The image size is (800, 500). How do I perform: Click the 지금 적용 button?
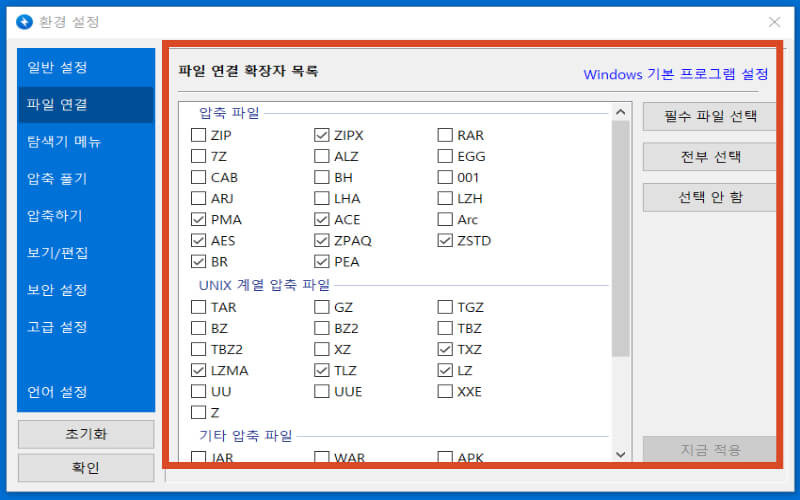pyautogui.click(x=709, y=449)
